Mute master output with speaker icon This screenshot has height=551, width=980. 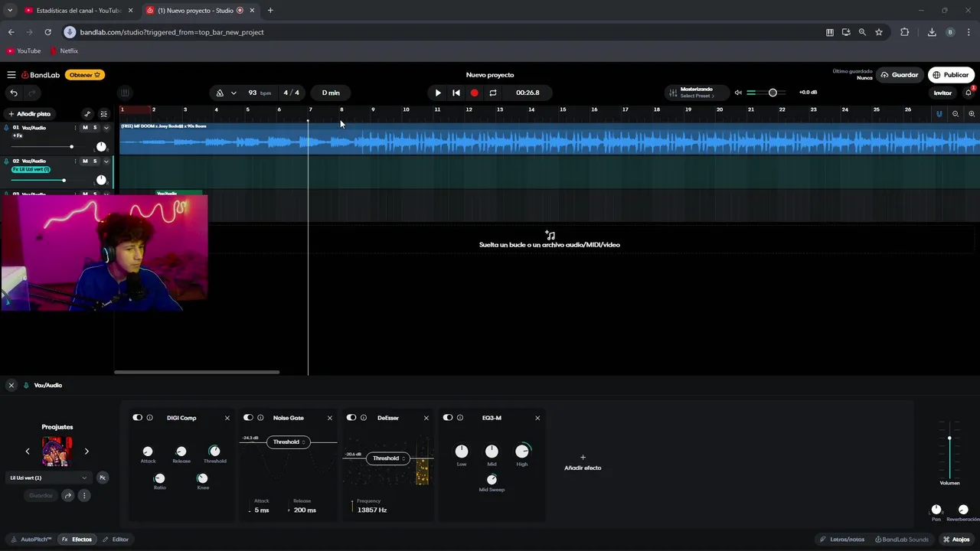[739, 93]
